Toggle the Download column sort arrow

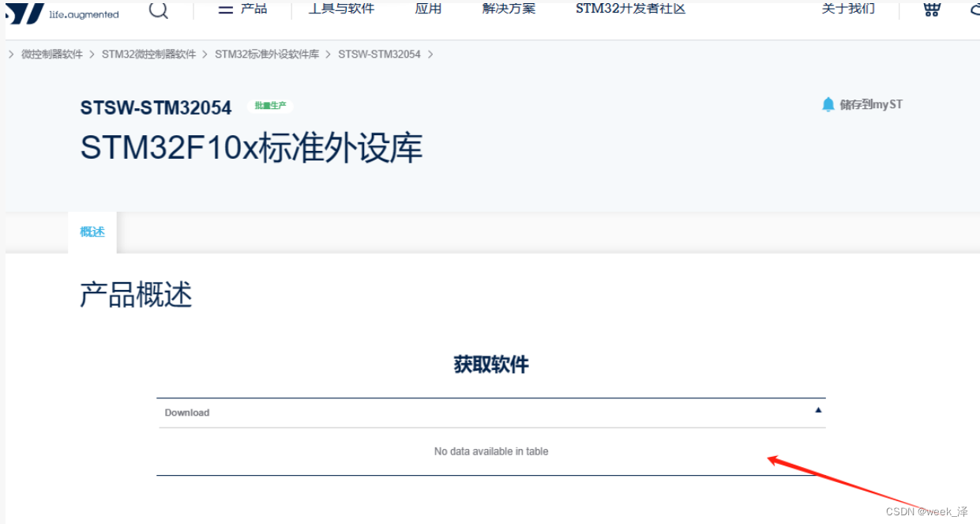point(818,410)
